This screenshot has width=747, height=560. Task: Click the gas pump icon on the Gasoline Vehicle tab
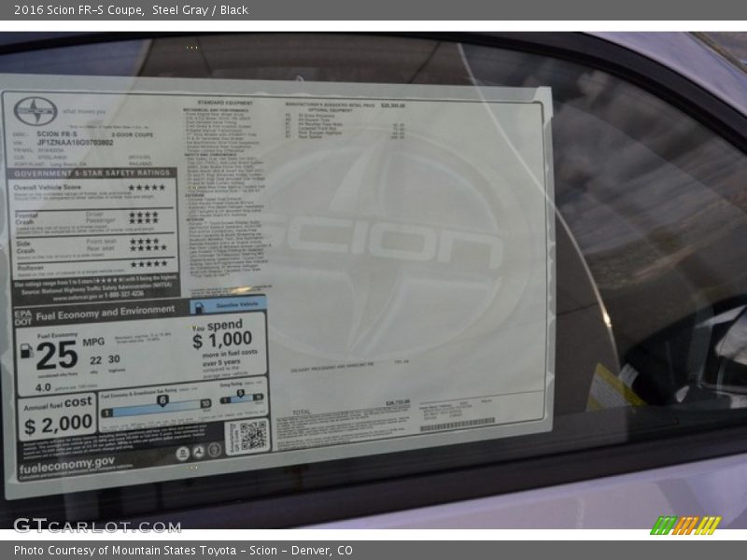click(199, 308)
